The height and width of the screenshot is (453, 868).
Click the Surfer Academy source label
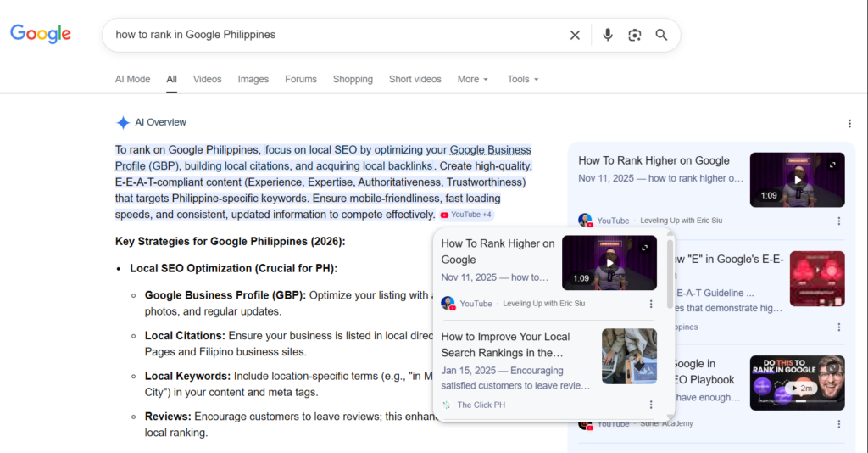coord(666,423)
